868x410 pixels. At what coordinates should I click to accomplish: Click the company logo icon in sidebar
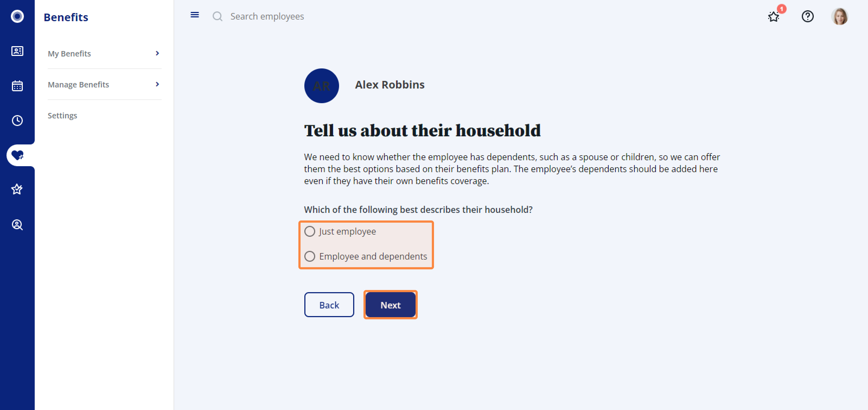pos(17,16)
